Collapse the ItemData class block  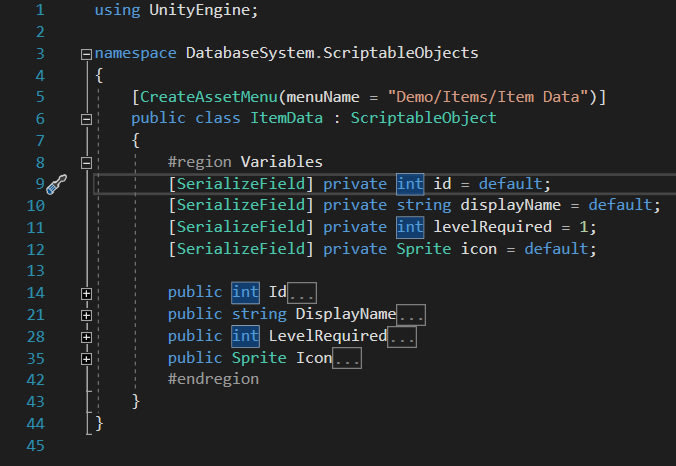(86, 118)
